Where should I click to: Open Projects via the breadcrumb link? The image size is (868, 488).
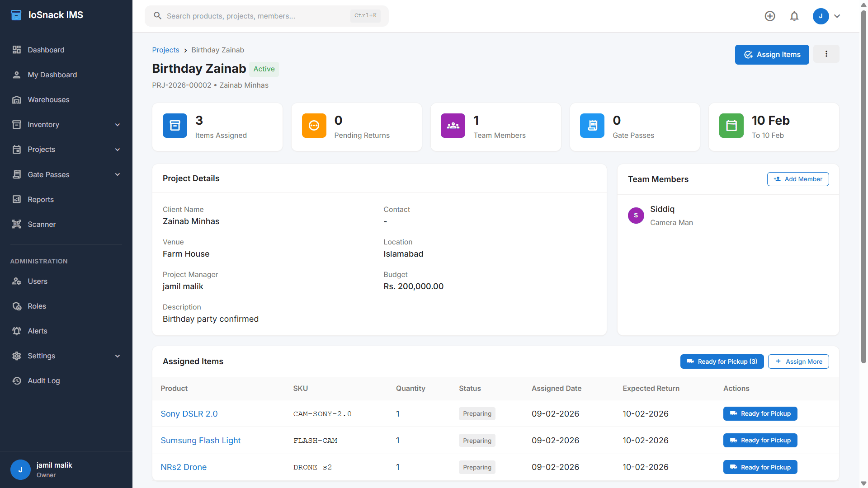[x=165, y=50]
